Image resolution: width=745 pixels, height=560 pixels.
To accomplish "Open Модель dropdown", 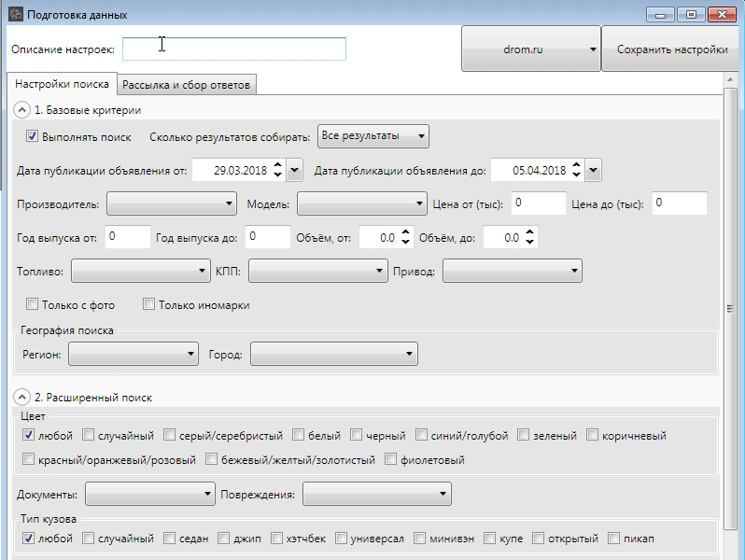I will (362, 203).
